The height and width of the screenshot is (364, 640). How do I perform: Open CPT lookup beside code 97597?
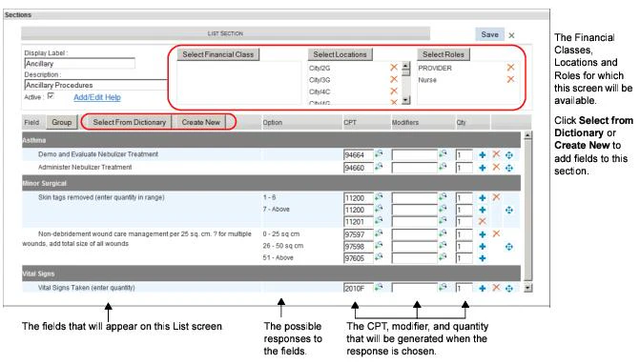point(380,233)
